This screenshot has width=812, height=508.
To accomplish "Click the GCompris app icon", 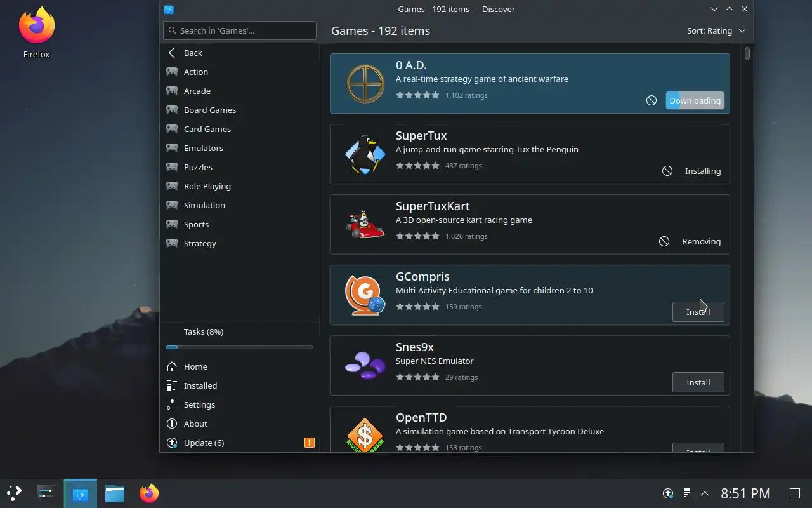I will 365,295.
